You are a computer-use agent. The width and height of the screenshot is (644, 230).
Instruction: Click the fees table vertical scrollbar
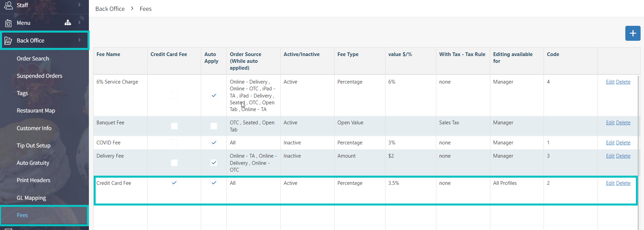(638, 152)
